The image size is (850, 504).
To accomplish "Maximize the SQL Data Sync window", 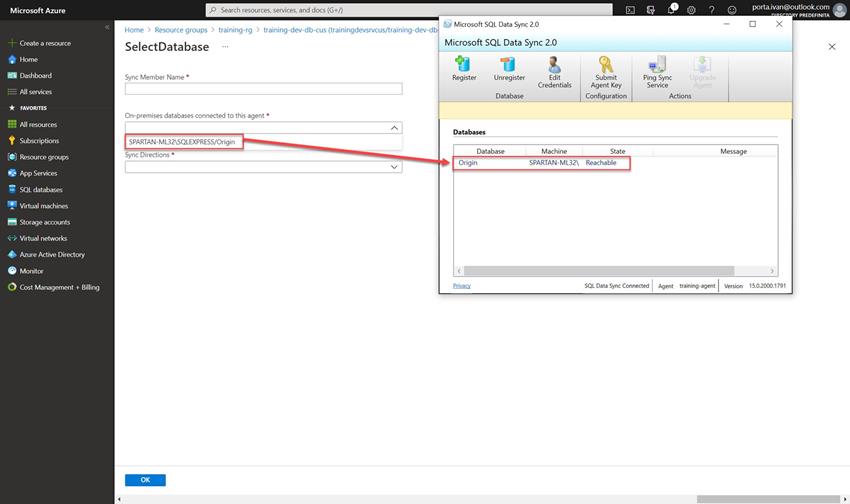I will pyautogui.click(x=752, y=24).
